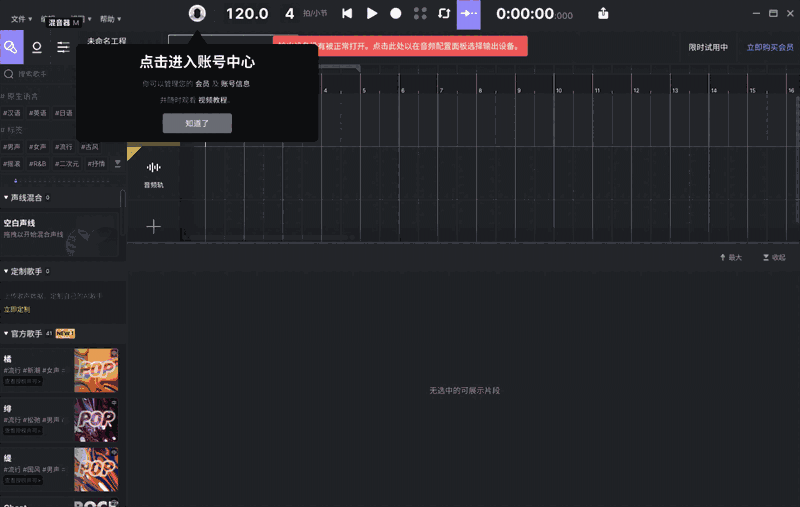This screenshot has height=507, width=800.
Task: Open the 文件 menu
Action: coord(21,19)
